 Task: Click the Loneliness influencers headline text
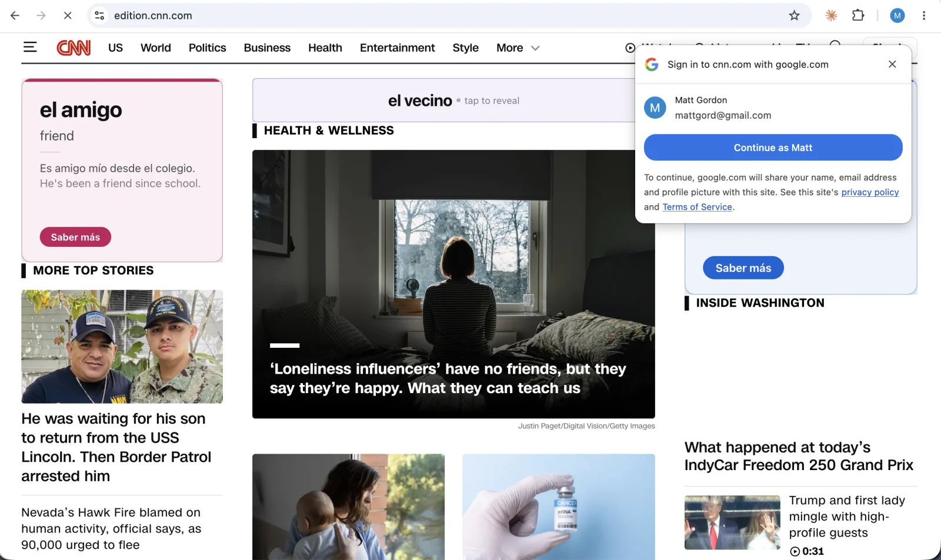pos(448,378)
